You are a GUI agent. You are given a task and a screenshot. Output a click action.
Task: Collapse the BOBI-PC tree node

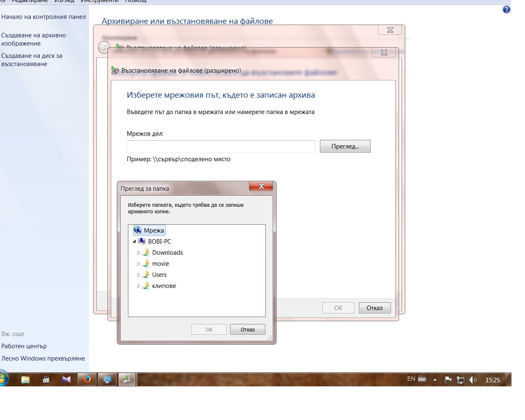134,242
